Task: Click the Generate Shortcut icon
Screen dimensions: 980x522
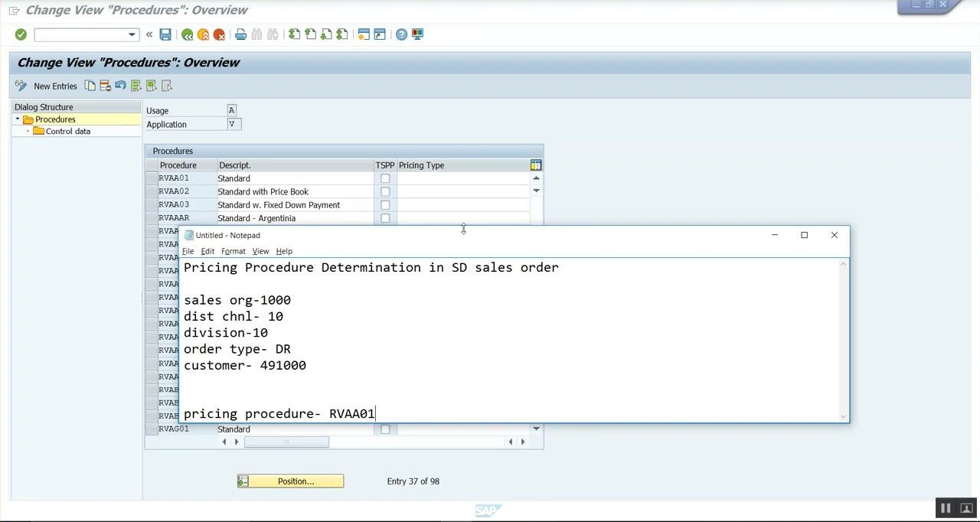Action: pos(380,34)
